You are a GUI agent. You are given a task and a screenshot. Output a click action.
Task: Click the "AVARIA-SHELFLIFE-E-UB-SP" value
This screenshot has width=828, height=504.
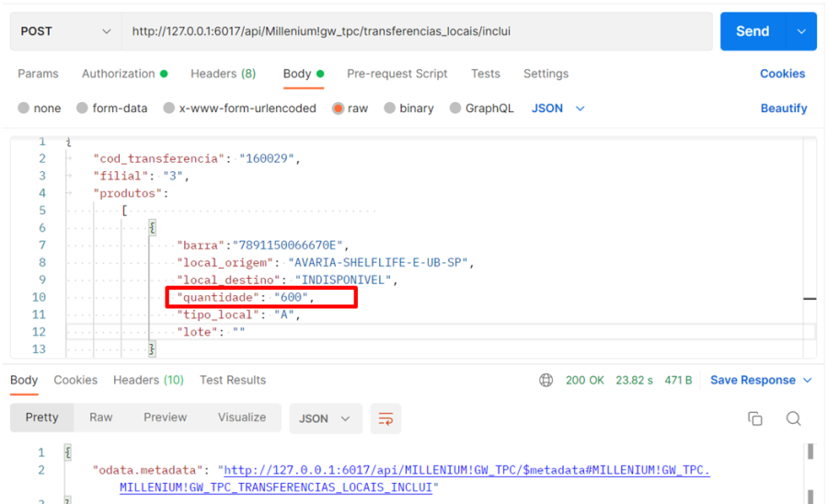(378, 262)
